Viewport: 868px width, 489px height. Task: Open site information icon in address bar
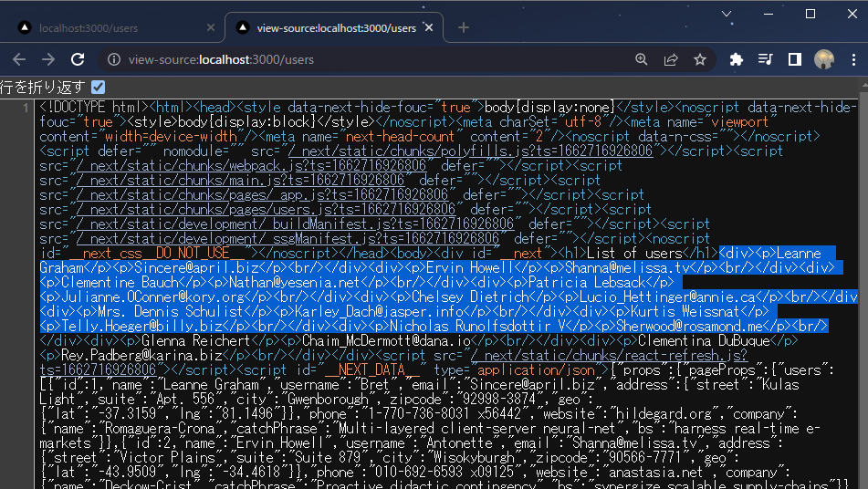tap(114, 59)
